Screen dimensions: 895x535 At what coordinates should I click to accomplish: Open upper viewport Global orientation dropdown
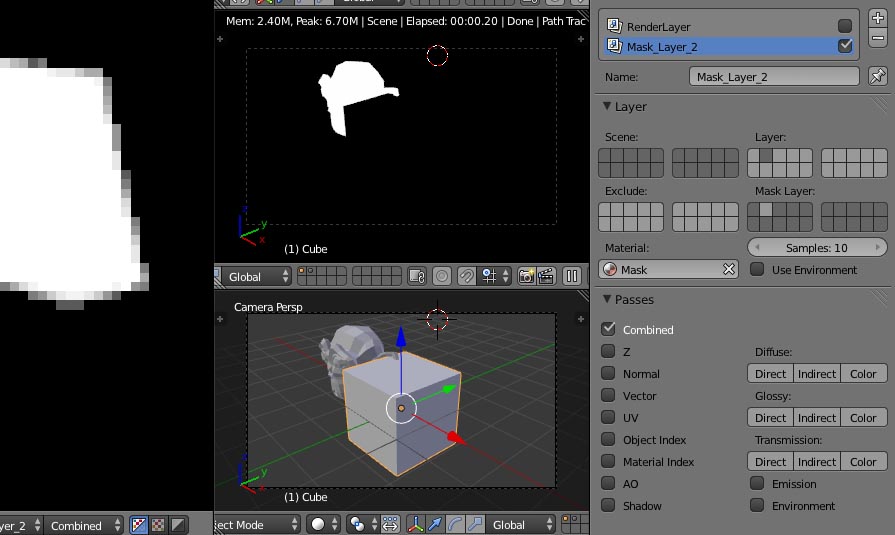(x=256, y=277)
